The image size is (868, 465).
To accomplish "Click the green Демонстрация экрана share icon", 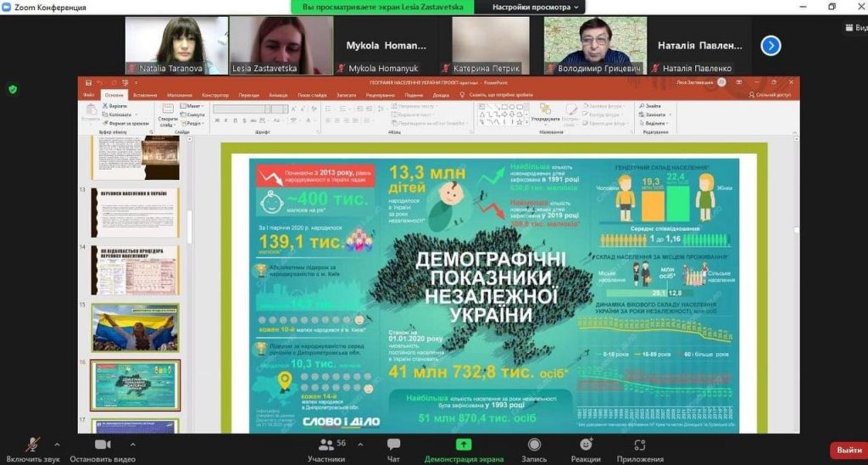I will click(x=464, y=445).
